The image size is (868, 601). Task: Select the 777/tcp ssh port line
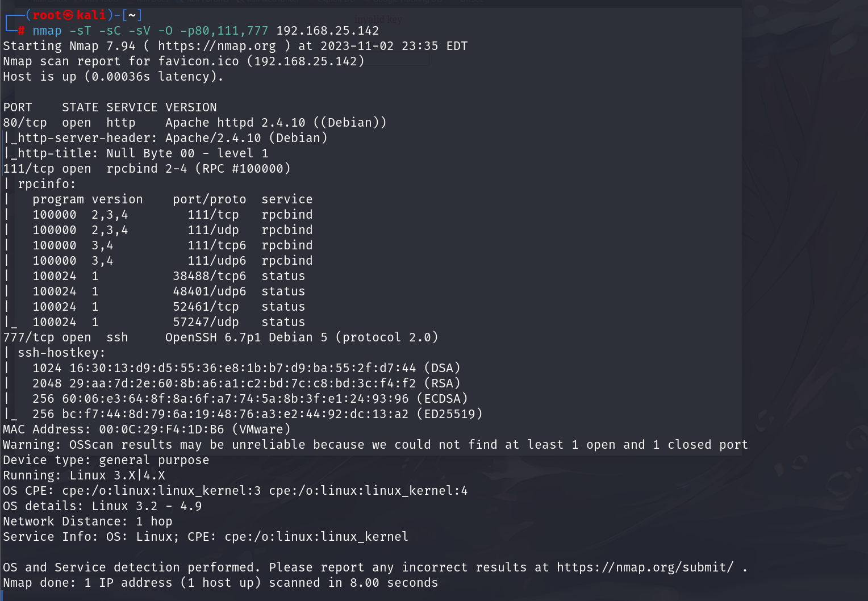[x=220, y=337]
